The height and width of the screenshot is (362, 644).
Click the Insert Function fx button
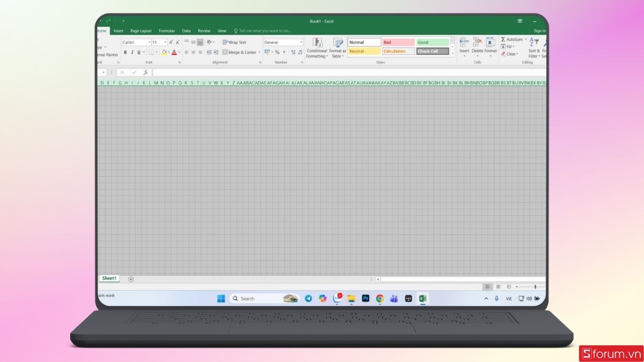pos(145,72)
